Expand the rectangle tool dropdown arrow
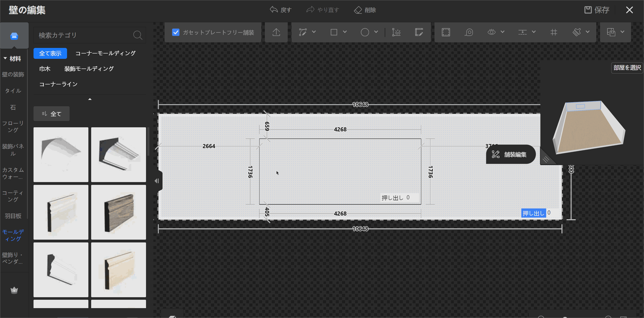644x318 pixels. [345, 32]
